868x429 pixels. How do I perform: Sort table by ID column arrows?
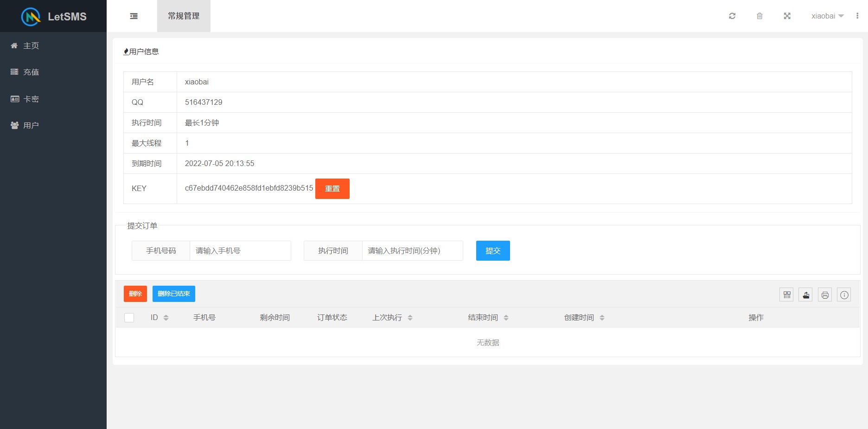pyautogui.click(x=166, y=318)
